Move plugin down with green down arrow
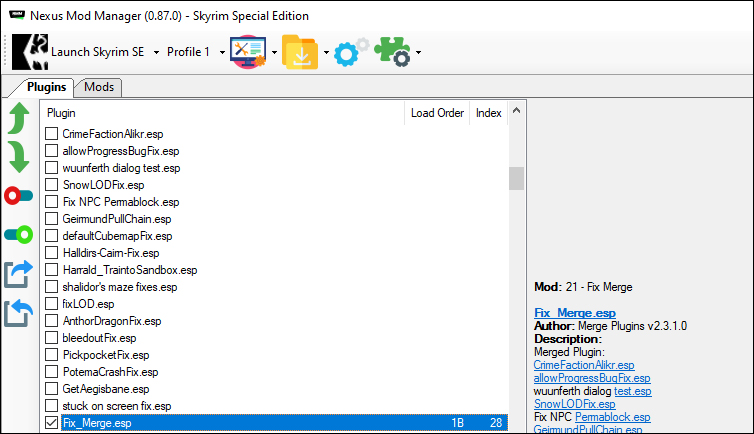Screen dimensions: 754x434 (x=19, y=157)
